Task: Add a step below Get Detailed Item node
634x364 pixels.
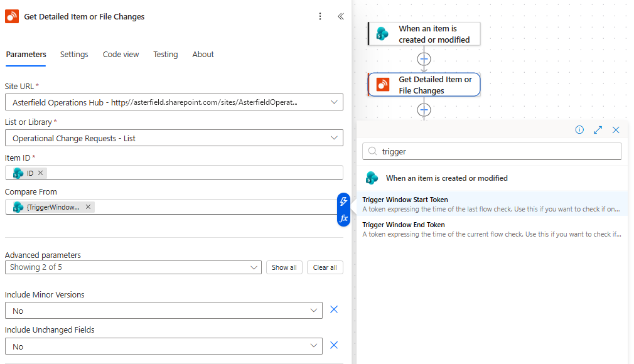Action: click(424, 110)
